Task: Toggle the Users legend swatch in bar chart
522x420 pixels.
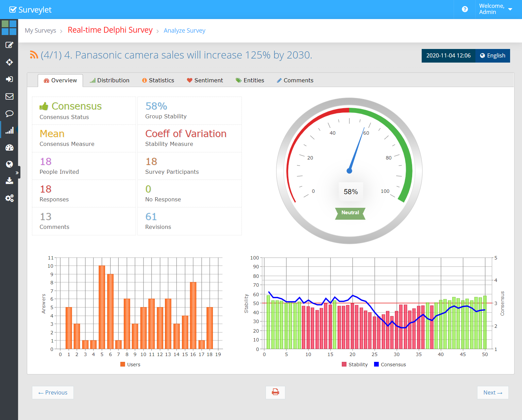Action: pos(123,365)
